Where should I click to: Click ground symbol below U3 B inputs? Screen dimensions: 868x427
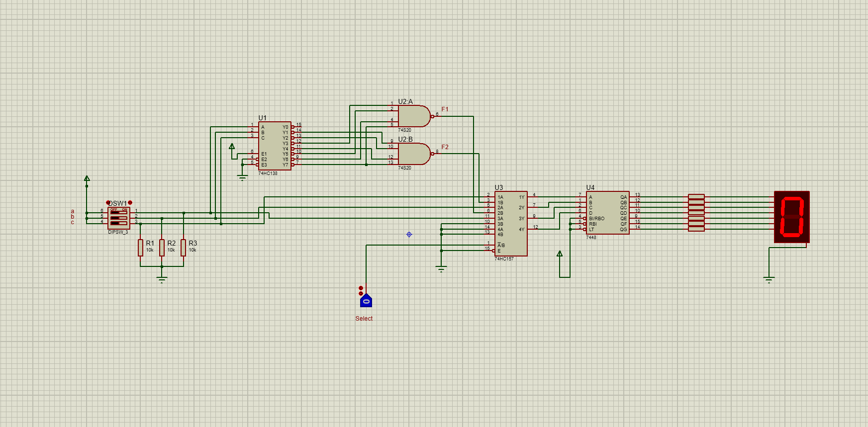point(441,269)
